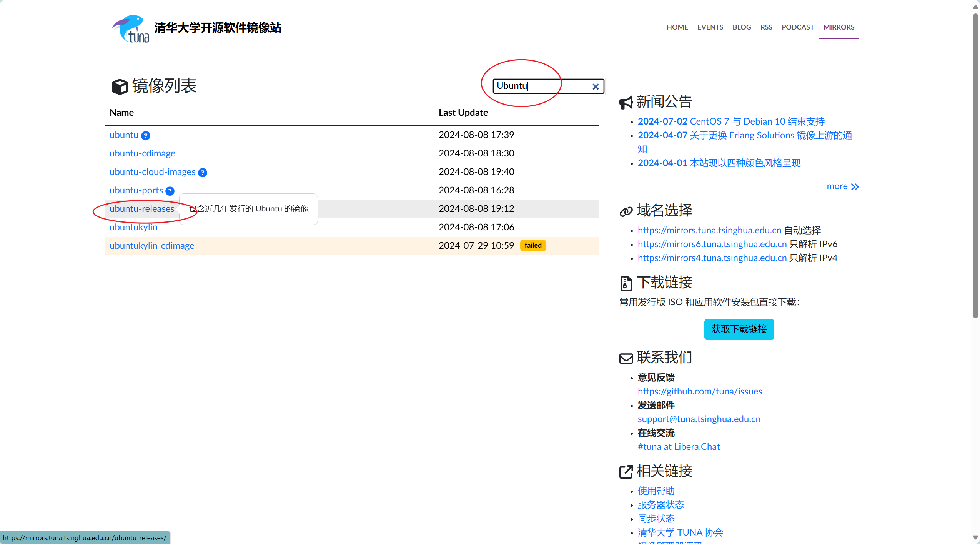Open the ubuntu-cloud-images mirror
980x544 pixels.
point(152,172)
